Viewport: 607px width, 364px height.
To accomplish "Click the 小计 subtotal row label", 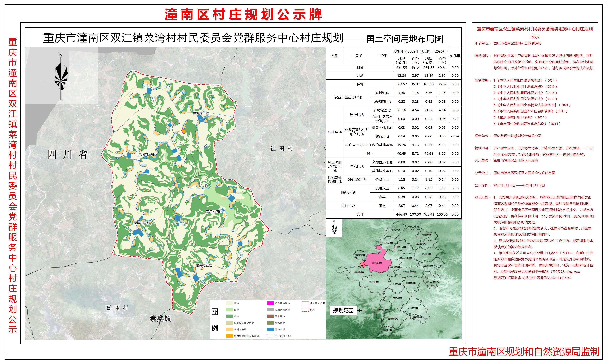I will pyautogui.click(x=369, y=153).
